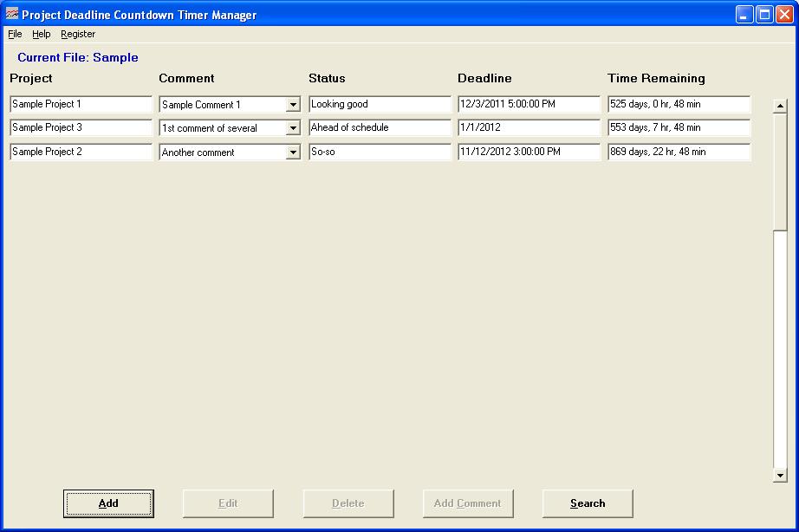The image size is (799, 532).
Task: Select the Sample Project 1 name field
Action: pos(81,104)
